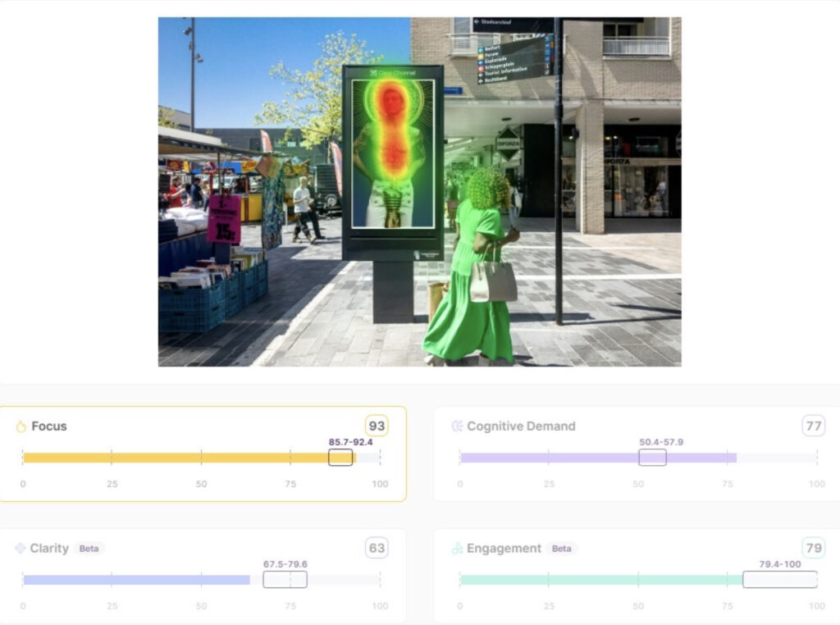This screenshot has width=840, height=625.
Task: Open the Engagement metric label
Action: point(504,549)
